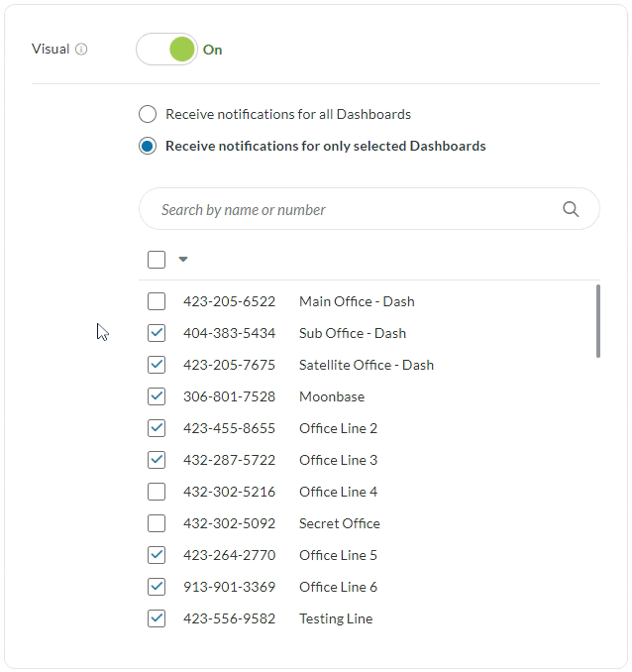
Task: Turn off the Visual notifications toggle
Action: pos(166,49)
